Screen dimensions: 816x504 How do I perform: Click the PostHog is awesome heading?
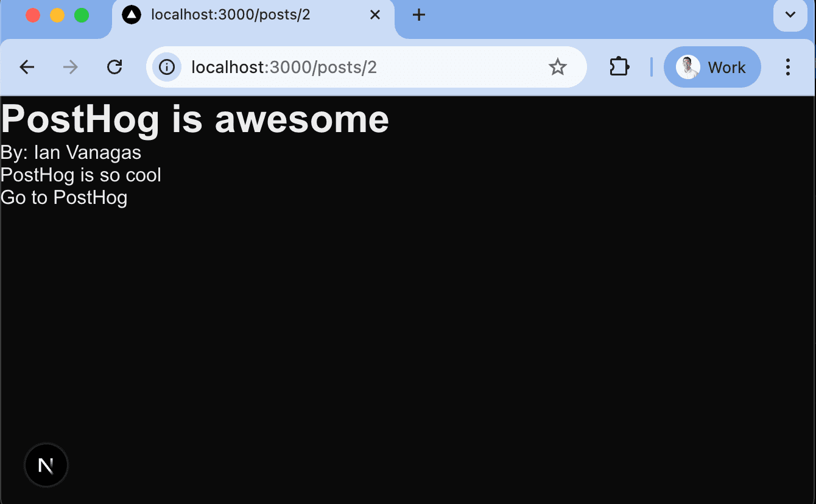click(195, 119)
